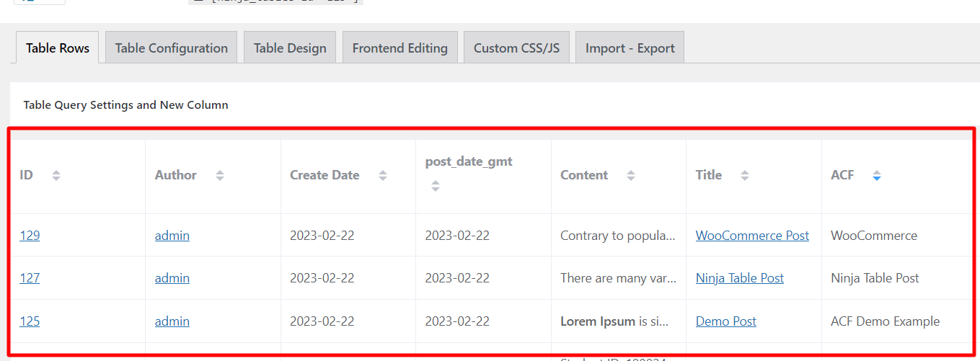Switch to the Table Rows tab
Image resolution: width=980 pixels, height=361 pixels.
click(x=58, y=48)
